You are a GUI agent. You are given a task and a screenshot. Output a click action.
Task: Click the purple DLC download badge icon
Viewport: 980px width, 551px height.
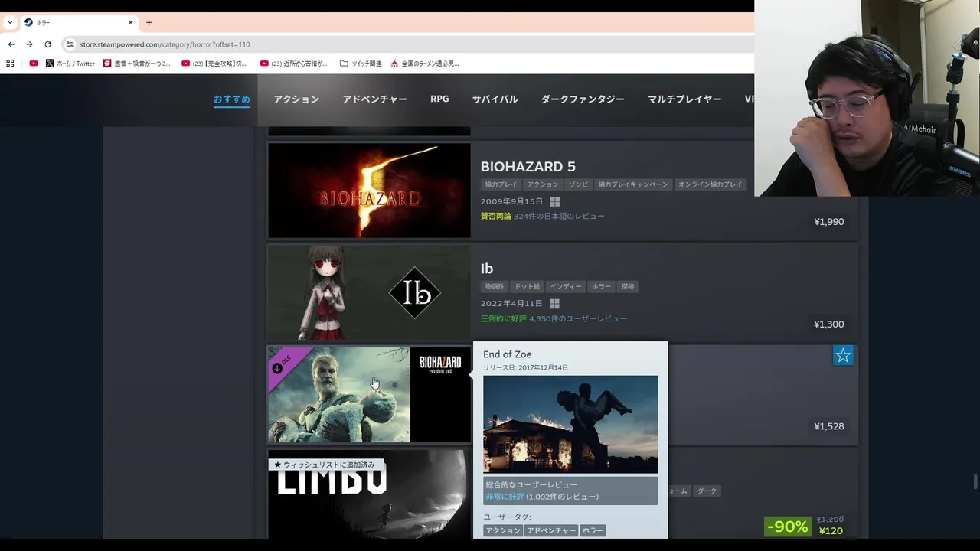click(x=277, y=368)
